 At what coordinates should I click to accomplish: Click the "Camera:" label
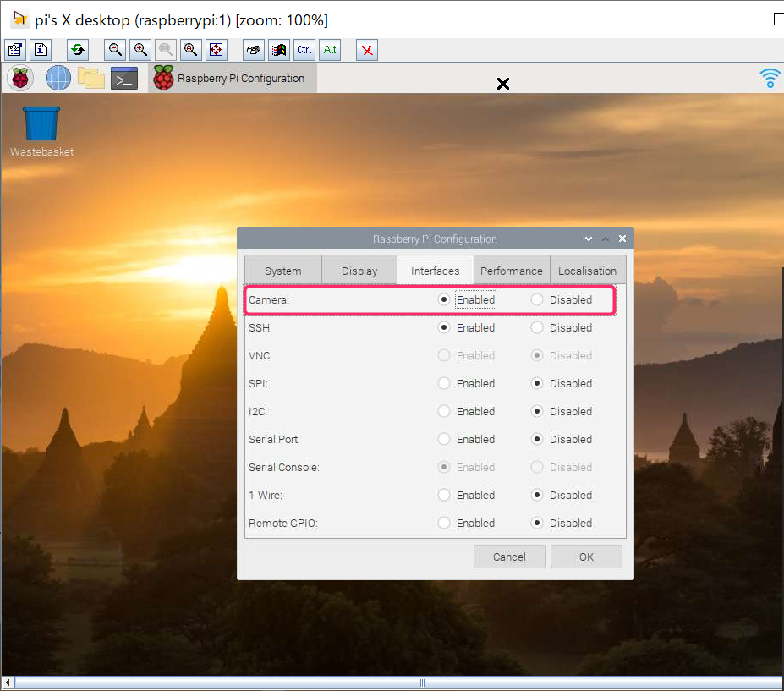[x=269, y=300]
